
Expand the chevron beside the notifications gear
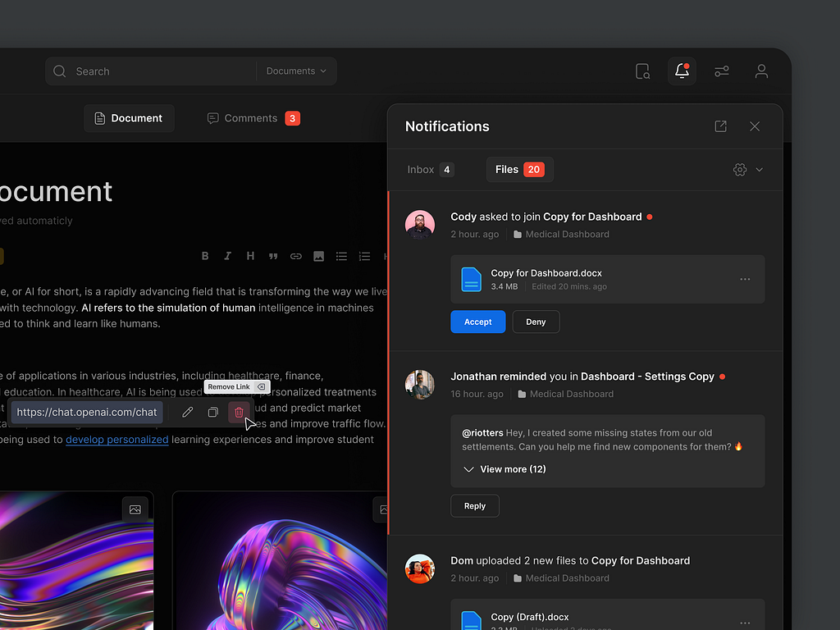(x=759, y=169)
